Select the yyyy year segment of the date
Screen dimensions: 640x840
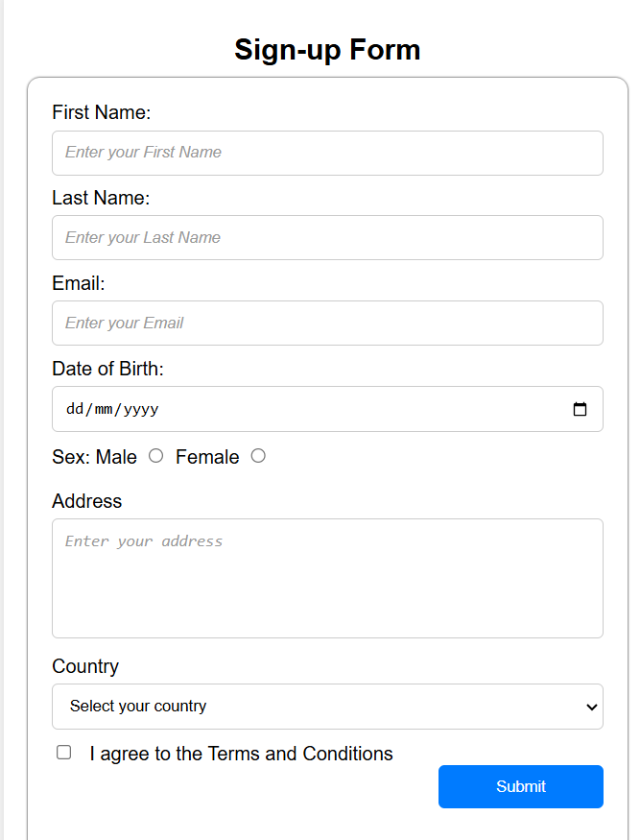click(x=140, y=409)
